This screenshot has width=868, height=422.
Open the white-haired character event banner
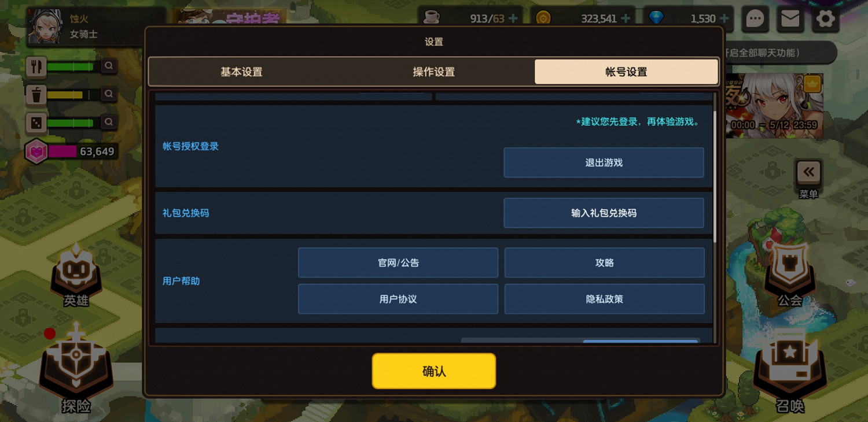click(x=774, y=105)
